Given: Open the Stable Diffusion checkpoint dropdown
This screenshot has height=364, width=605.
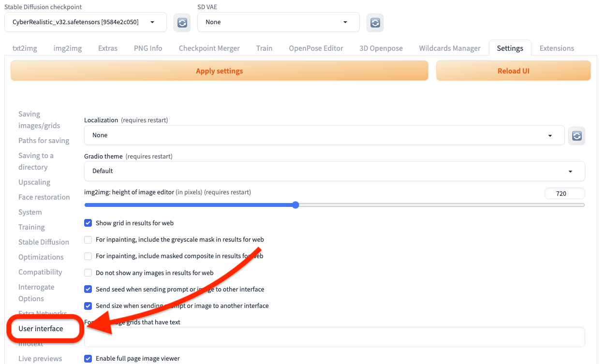Looking at the screenshot, I should pos(86,22).
